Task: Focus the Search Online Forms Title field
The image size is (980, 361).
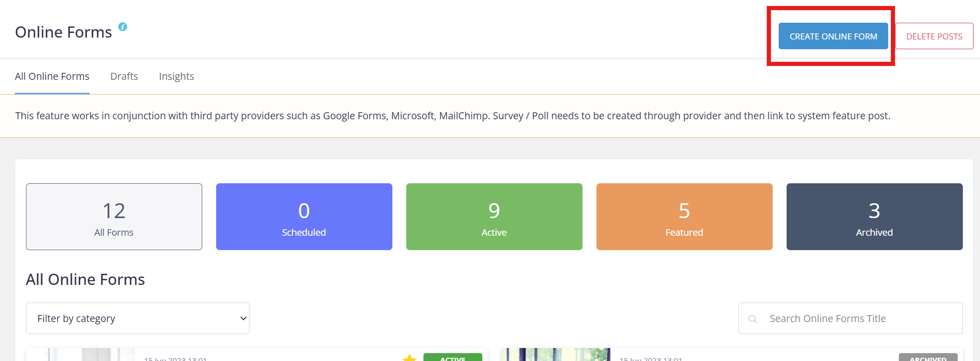Action: pos(851,318)
